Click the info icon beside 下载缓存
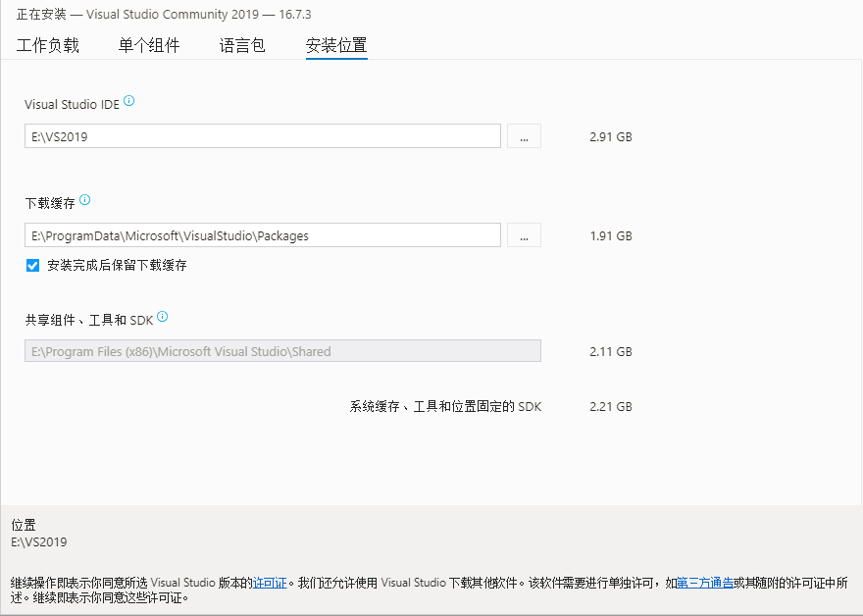The width and height of the screenshot is (863, 616). (x=84, y=200)
